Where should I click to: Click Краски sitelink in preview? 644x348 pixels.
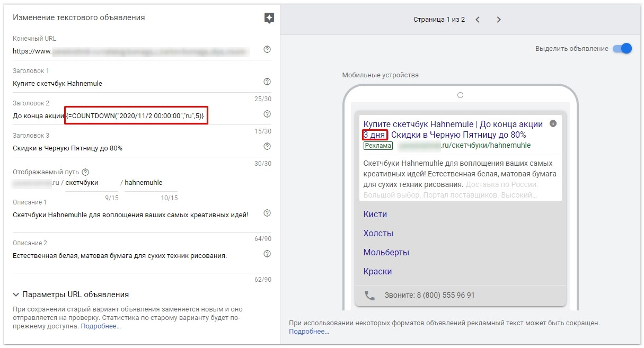pos(377,272)
